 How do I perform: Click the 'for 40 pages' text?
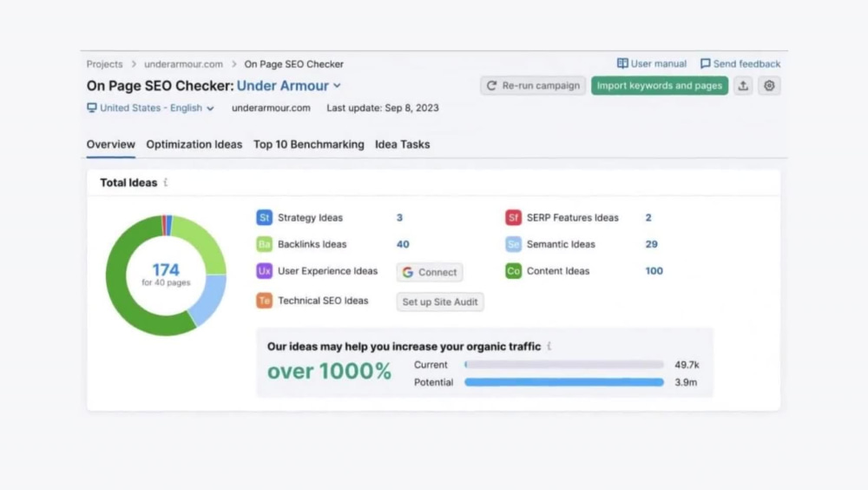click(166, 282)
